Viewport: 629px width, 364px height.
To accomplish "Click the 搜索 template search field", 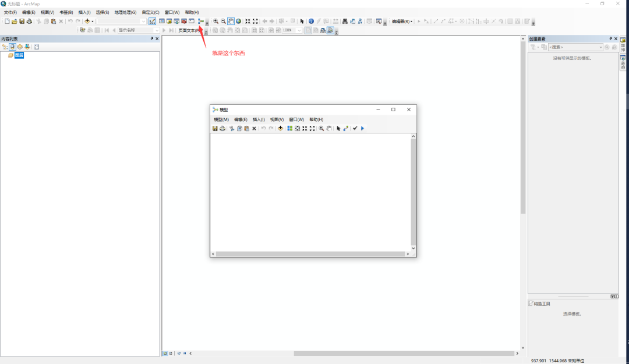I will 574,47.
